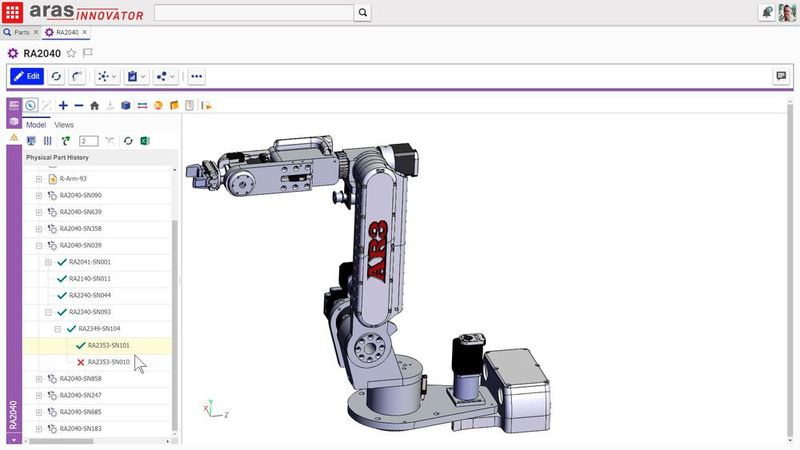Click the blue 3D cube icon
Viewport: 800px width, 450px height.
coord(126,105)
